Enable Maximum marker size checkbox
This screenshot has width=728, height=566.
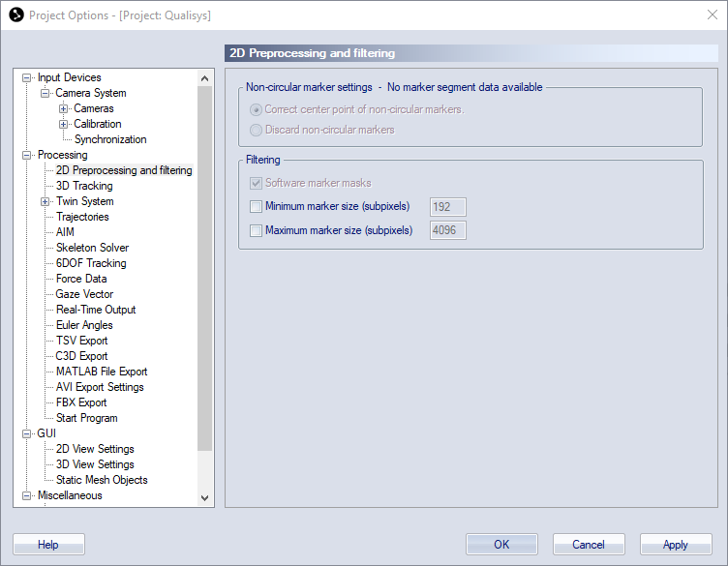coord(257,230)
